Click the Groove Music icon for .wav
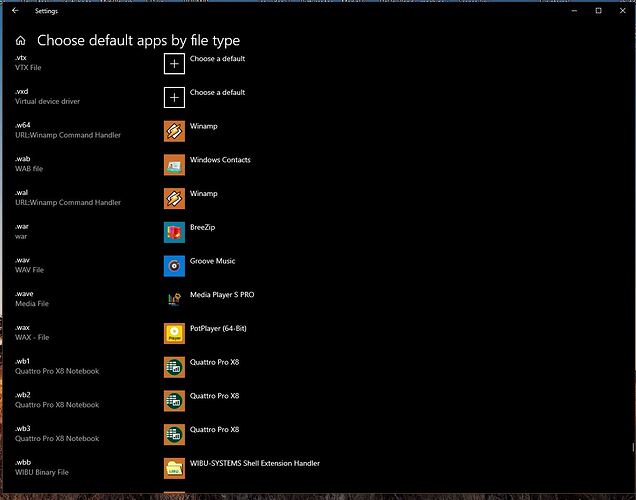 tap(174, 266)
